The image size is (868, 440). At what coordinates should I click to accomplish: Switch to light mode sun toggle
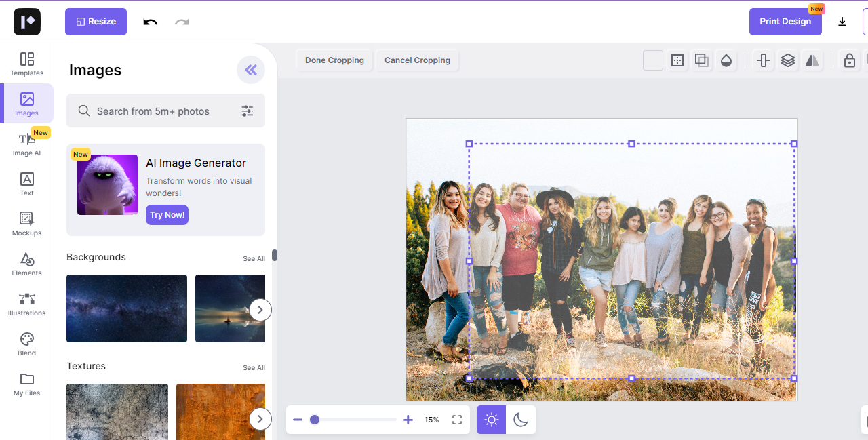click(x=492, y=420)
